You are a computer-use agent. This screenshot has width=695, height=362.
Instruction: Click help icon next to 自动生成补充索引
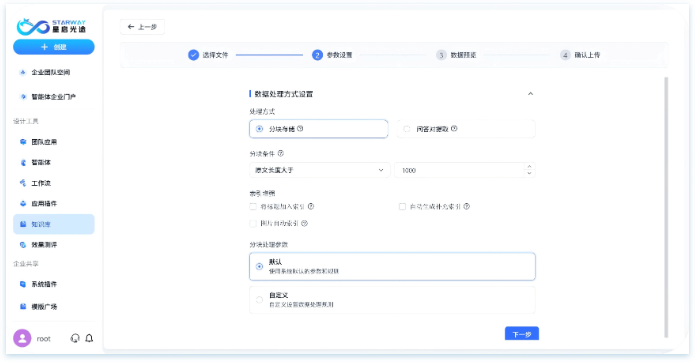coord(466,206)
